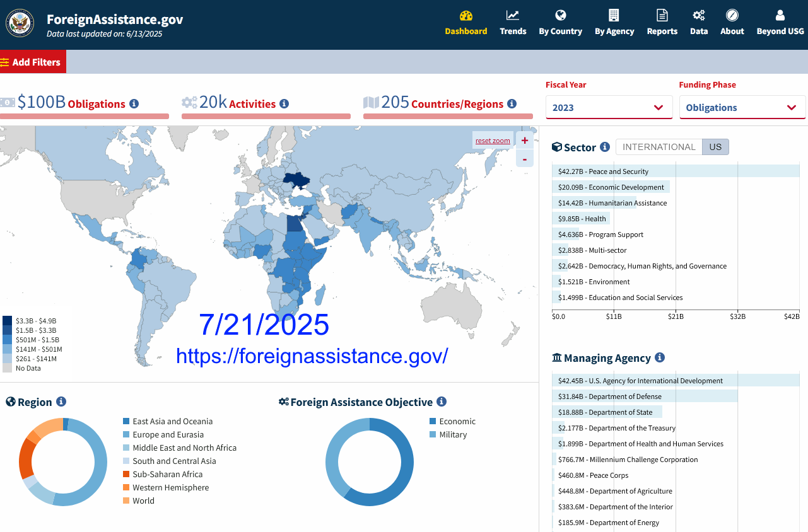The image size is (808, 532).
Task: Toggle Western Hemisphere legend entry
Action: [166, 487]
